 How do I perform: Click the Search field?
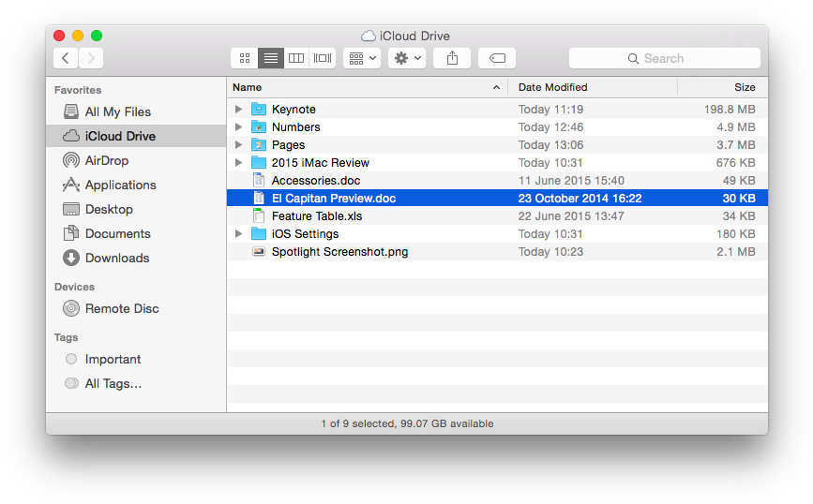(664, 58)
